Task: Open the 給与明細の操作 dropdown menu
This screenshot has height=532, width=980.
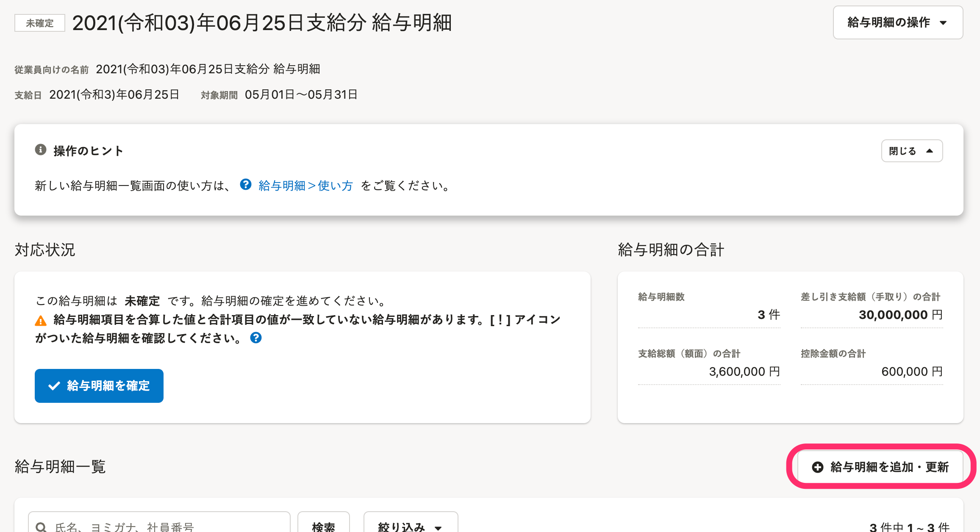Action: click(898, 22)
